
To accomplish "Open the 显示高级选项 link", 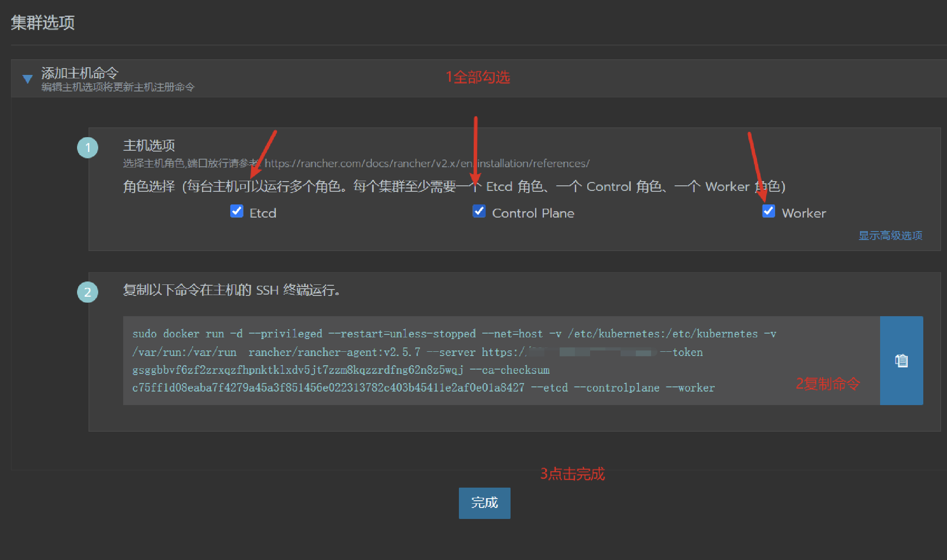I will [890, 235].
